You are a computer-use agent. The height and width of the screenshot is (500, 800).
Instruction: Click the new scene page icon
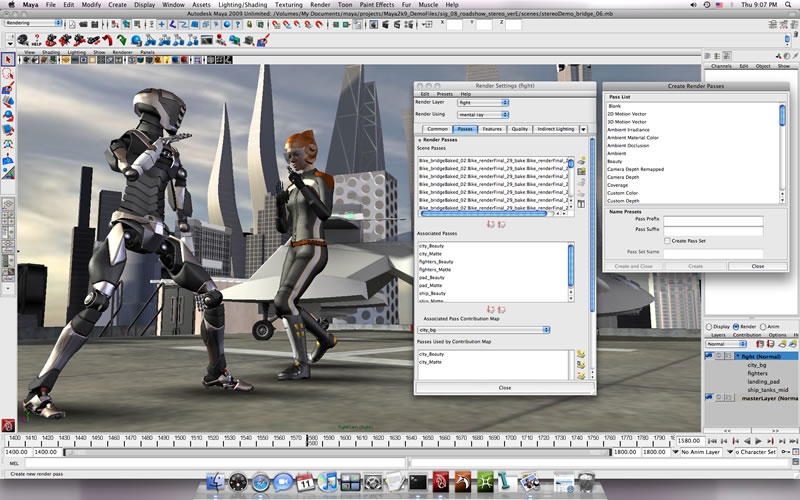pos(72,24)
